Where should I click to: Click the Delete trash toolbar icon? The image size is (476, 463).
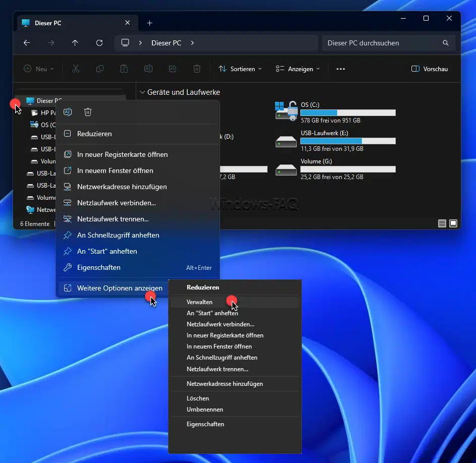(x=197, y=69)
